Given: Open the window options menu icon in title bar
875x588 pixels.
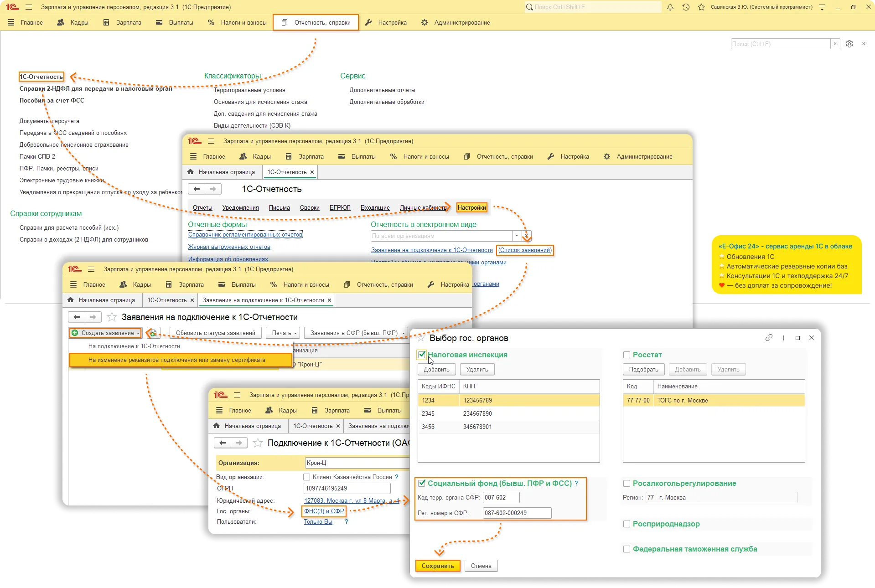Looking at the screenshot, I should (822, 7).
